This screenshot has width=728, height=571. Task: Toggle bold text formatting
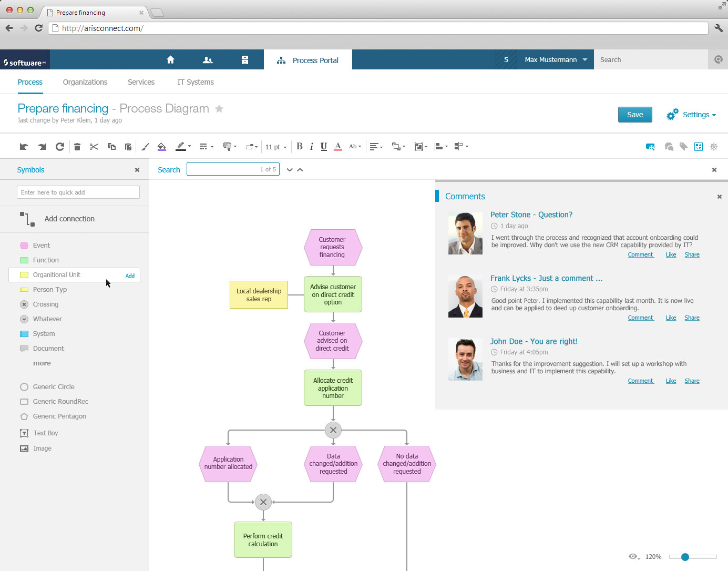pyautogui.click(x=300, y=147)
